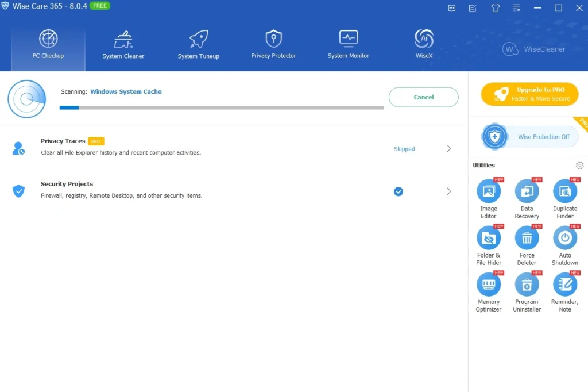Click the FREE edition badge
The height and width of the screenshot is (392, 588).
[x=100, y=6]
